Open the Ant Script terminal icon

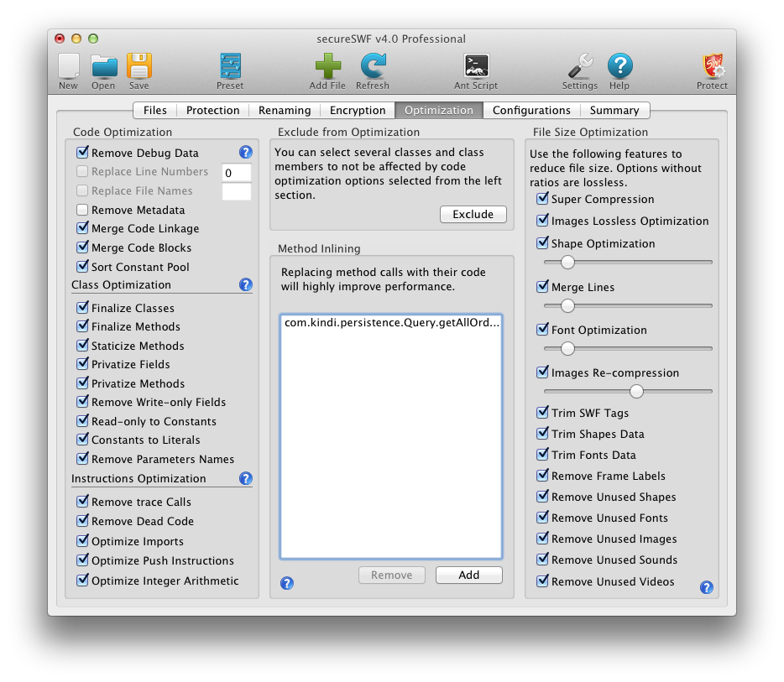click(476, 66)
